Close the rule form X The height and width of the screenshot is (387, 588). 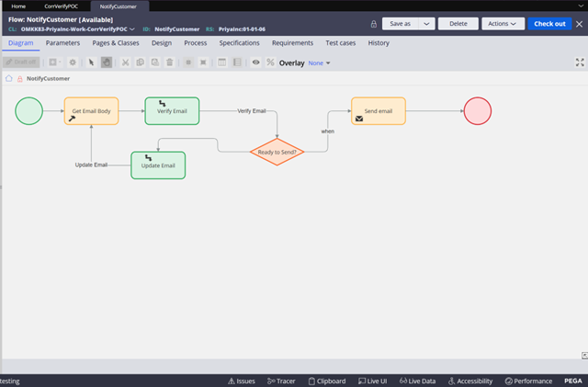(x=579, y=24)
